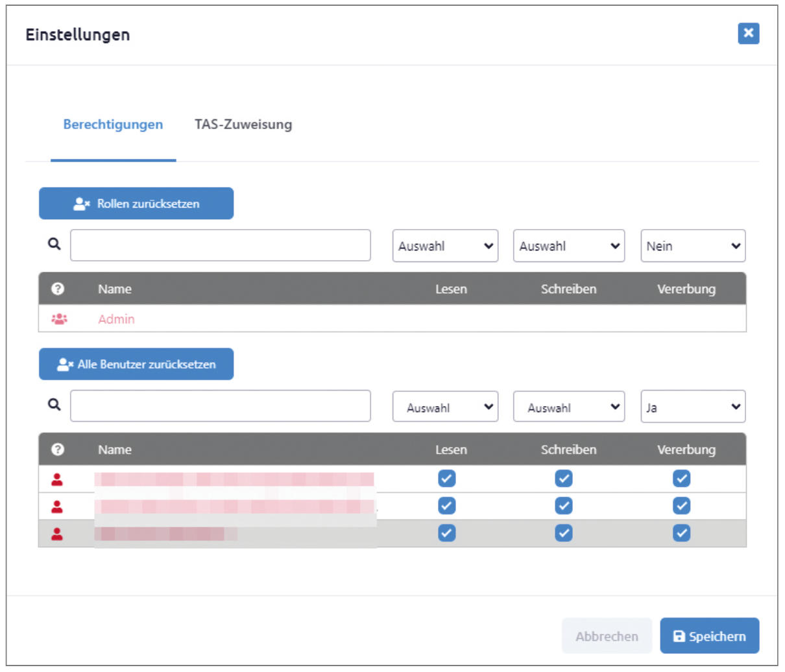Image resolution: width=785 pixels, height=672 pixels.
Task: Open the roles Lesen filter dropdown
Action: pyautogui.click(x=445, y=246)
